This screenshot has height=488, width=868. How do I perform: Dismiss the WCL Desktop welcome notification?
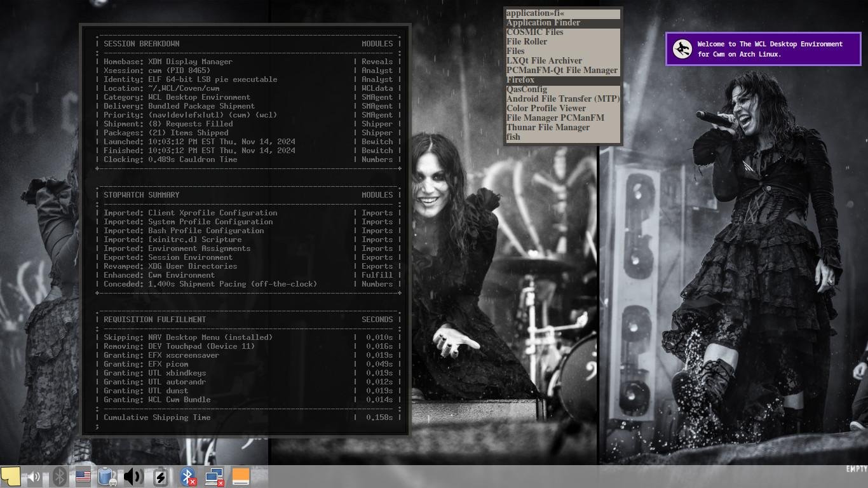(x=763, y=49)
